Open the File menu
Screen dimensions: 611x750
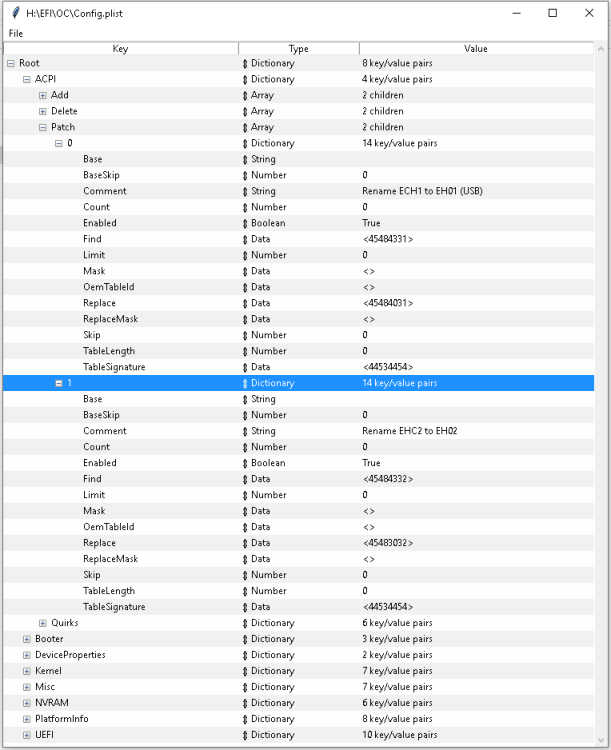16,33
